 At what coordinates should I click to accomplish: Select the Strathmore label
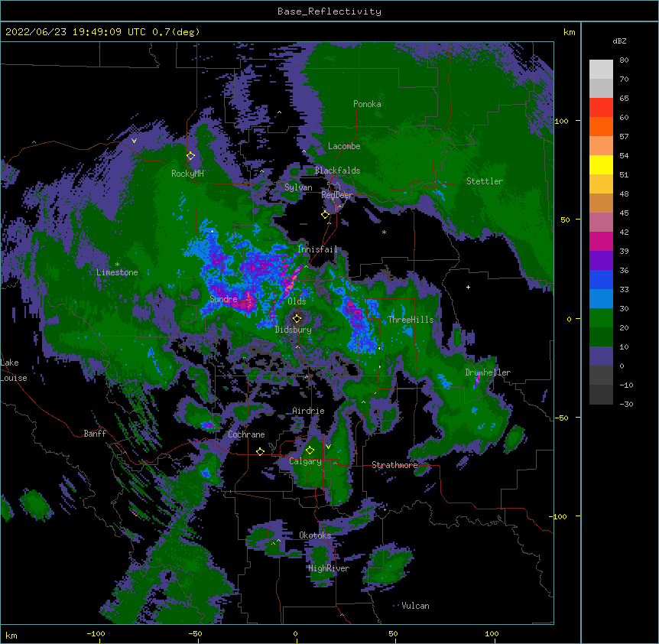click(394, 465)
